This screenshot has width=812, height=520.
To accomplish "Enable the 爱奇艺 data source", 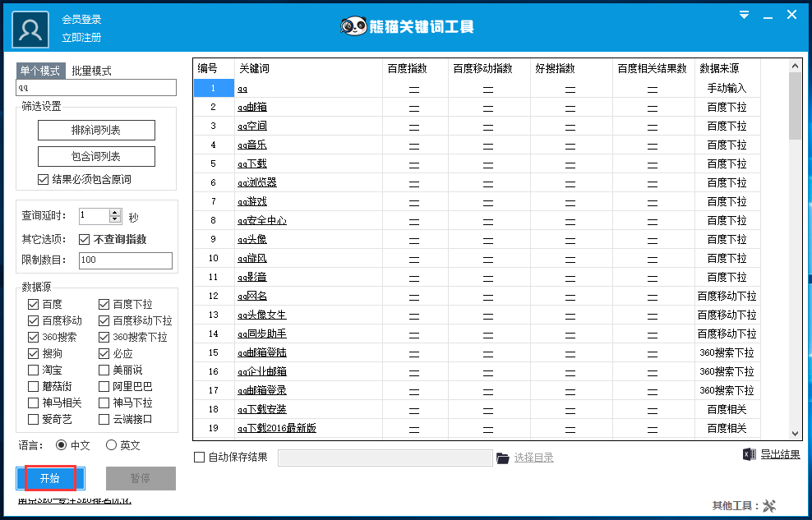I will point(33,419).
